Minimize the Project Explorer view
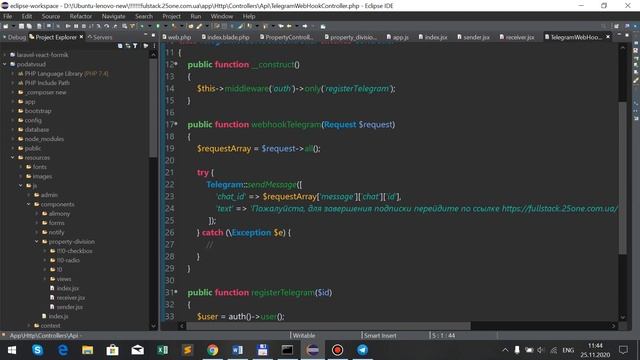Viewport: 640px width, 360px height. [146, 36]
